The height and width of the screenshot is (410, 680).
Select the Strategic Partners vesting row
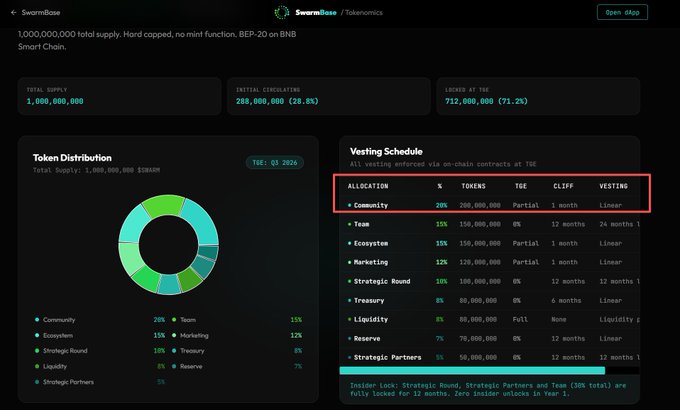(490, 357)
